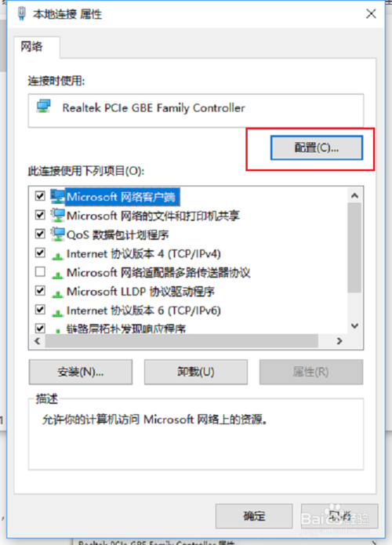Screen dimensions: 392x545
Task: Select Internet 协议版本 4 protocol icon
Action: (x=57, y=256)
